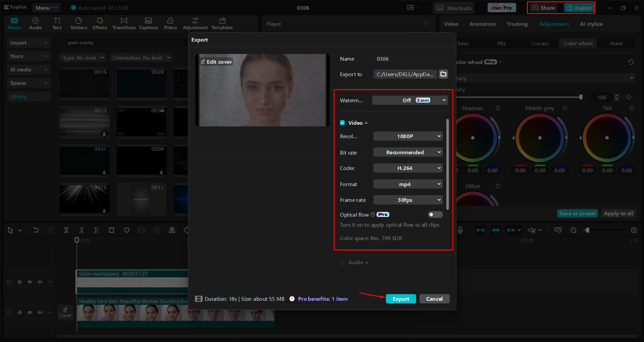Viewport: 644px width, 342px height.
Task: Select the Stickers panel icon
Action: pyautogui.click(x=79, y=23)
